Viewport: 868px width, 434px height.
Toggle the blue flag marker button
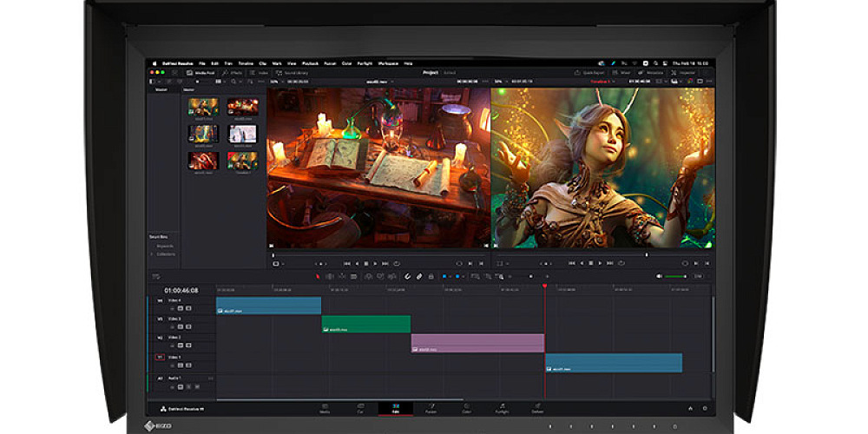coord(445,276)
